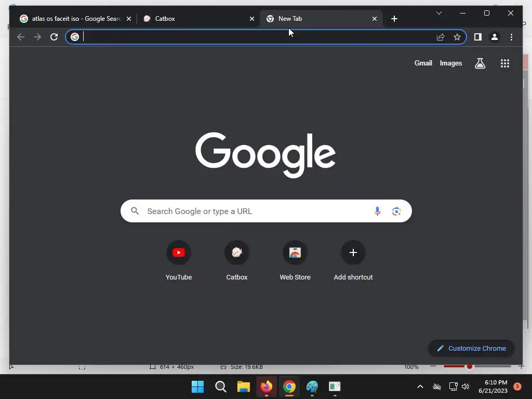Zoom in with Paint's plus button
532x399 pixels.
coord(521,366)
